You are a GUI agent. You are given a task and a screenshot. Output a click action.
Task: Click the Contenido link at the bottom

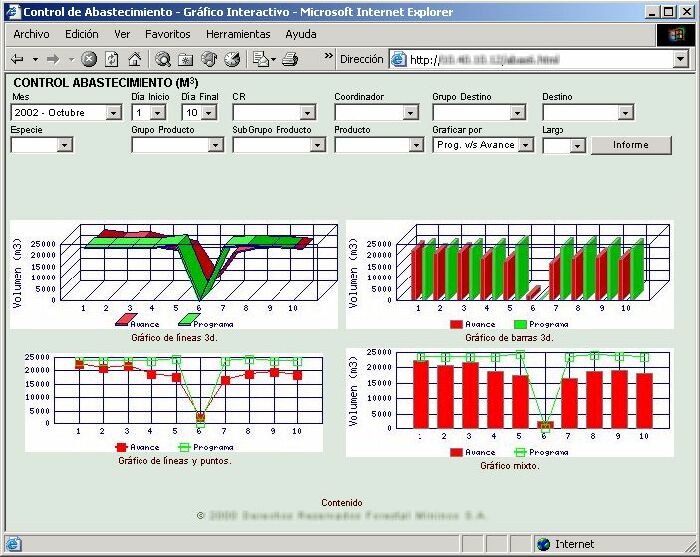(x=342, y=503)
